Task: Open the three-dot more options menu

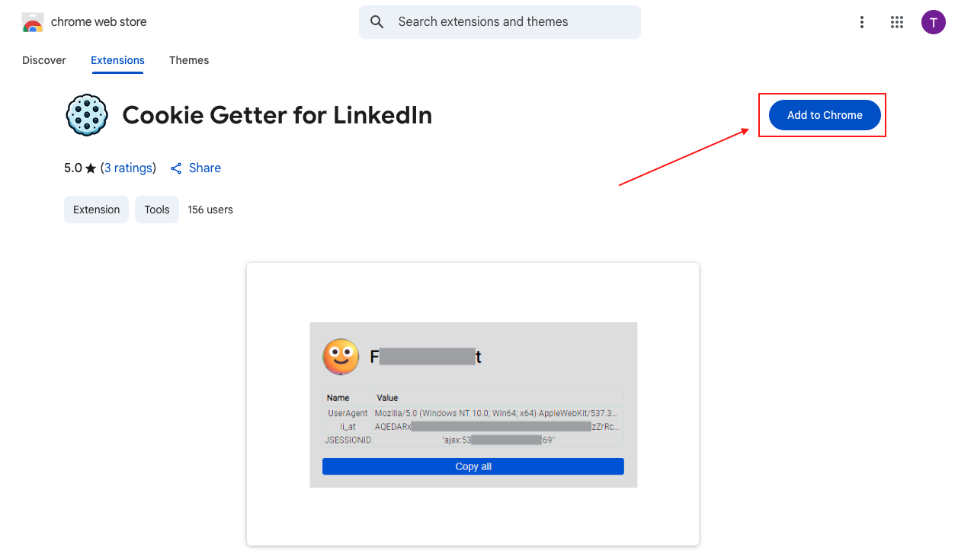Action: tap(862, 22)
